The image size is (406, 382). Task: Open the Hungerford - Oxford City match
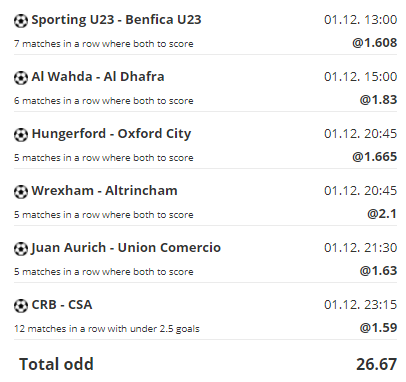111,134
